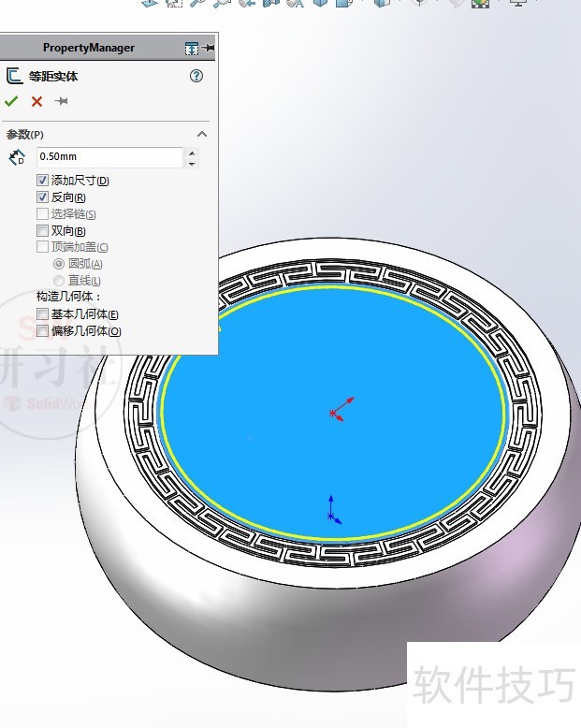Image resolution: width=581 pixels, height=728 pixels.
Task: Check the 基本几何体 construction option
Action: [x=42, y=314]
